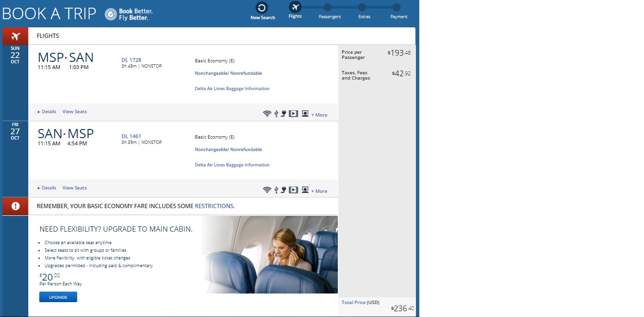Expand Details for the SAN to MSP flight
Image resolution: width=644 pixels, height=317 pixels.
pyautogui.click(x=47, y=188)
